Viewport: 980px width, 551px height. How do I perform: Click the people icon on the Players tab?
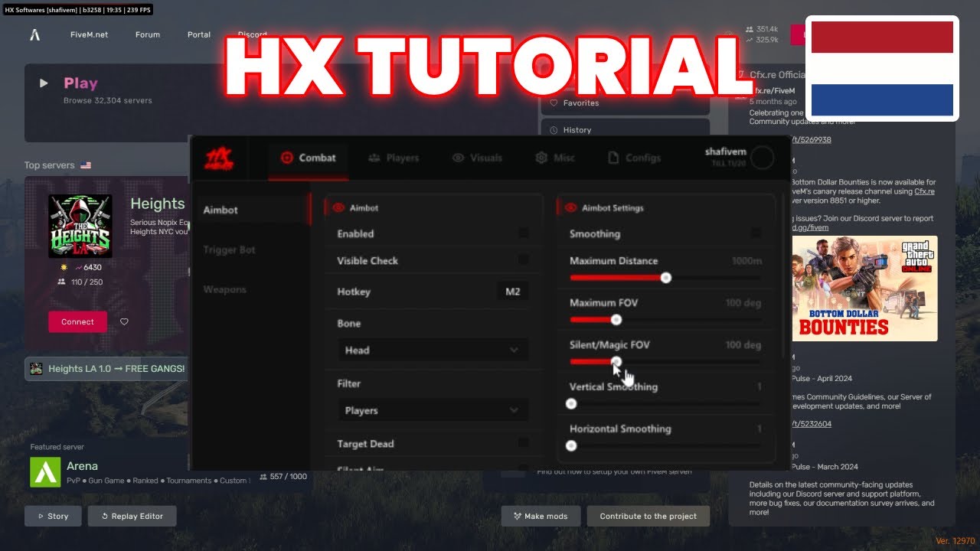coord(374,158)
